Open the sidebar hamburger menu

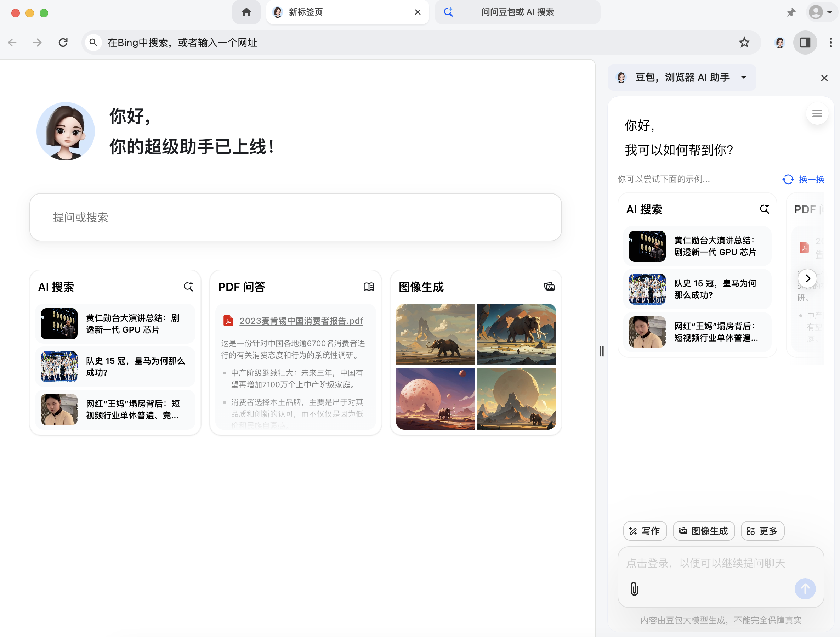pos(817,114)
